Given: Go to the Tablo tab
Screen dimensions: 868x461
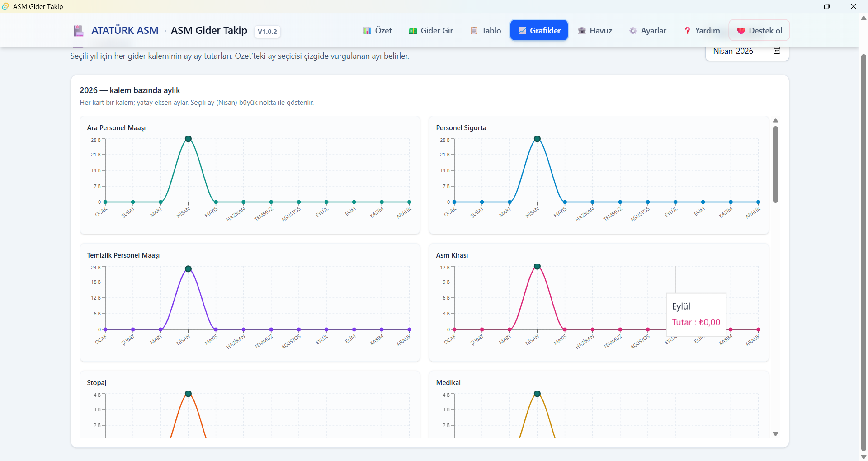Looking at the screenshot, I should click(486, 31).
